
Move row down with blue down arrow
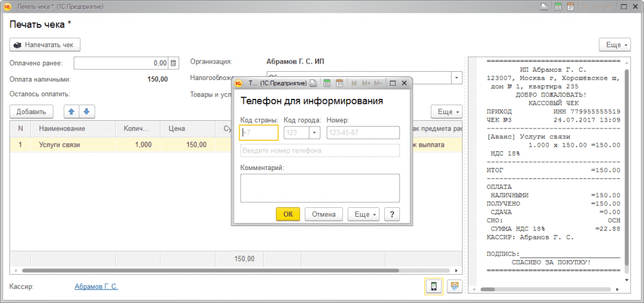pos(86,111)
